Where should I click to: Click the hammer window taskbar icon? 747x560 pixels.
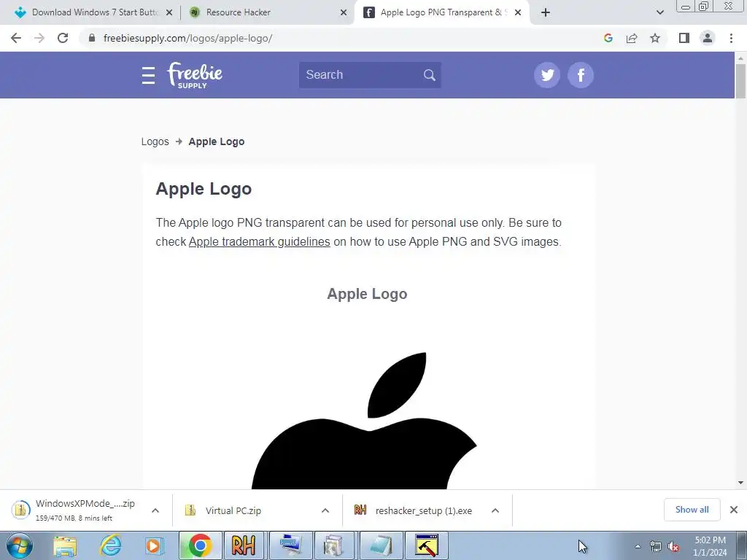(x=426, y=545)
